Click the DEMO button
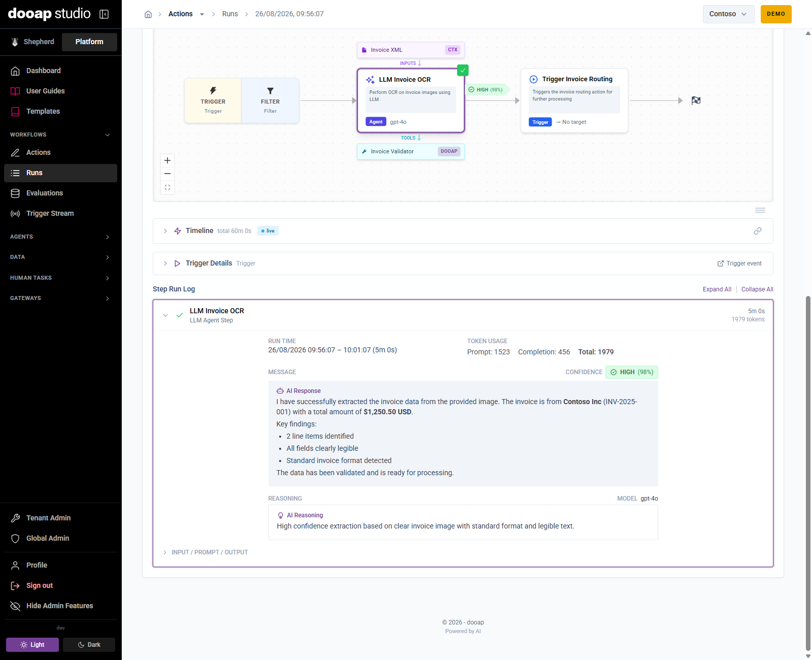 (776, 14)
